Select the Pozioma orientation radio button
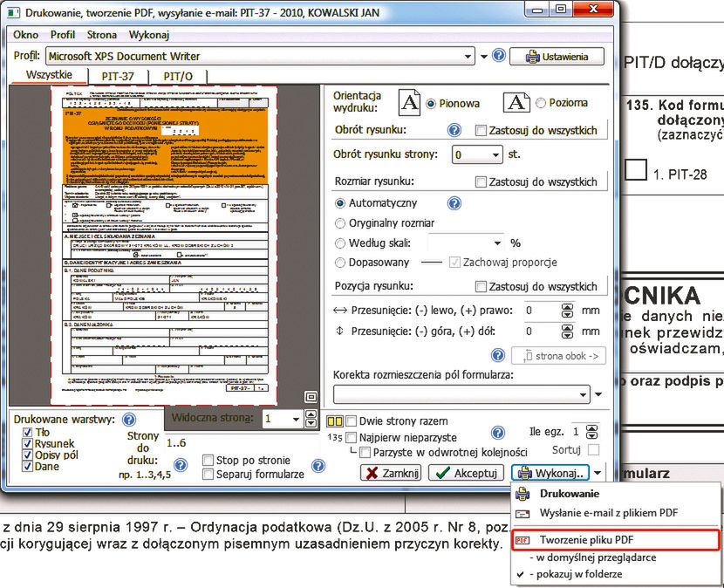Screen dimensions: 724x588 click(541, 103)
